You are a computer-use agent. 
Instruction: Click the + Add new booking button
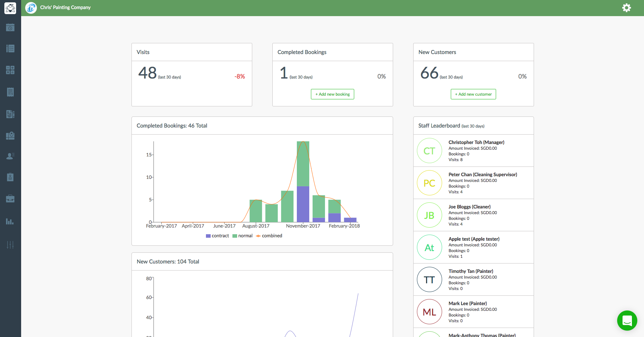tap(332, 94)
